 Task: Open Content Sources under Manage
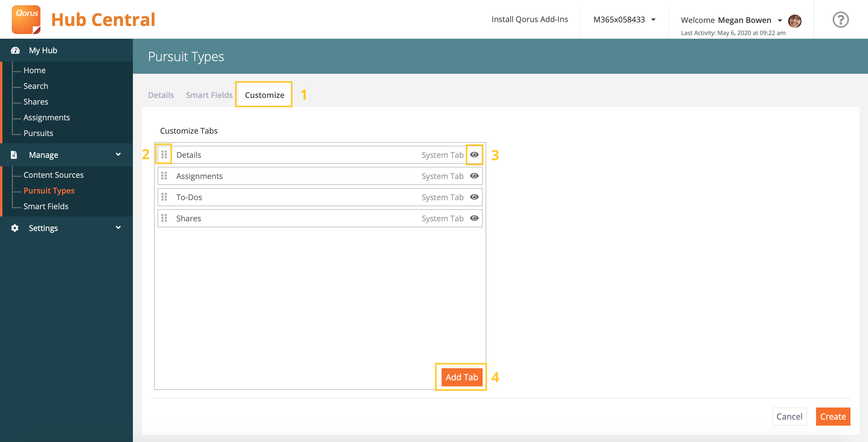click(53, 175)
